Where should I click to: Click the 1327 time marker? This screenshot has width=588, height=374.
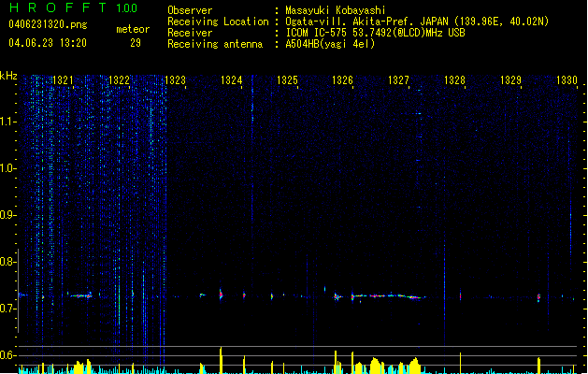tap(398, 80)
